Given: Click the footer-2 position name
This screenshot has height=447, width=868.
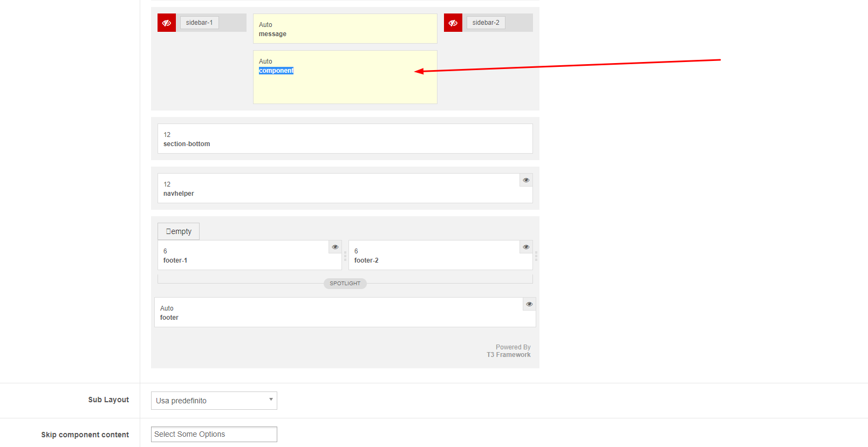Looking at the screenshot, I should 366,260.
